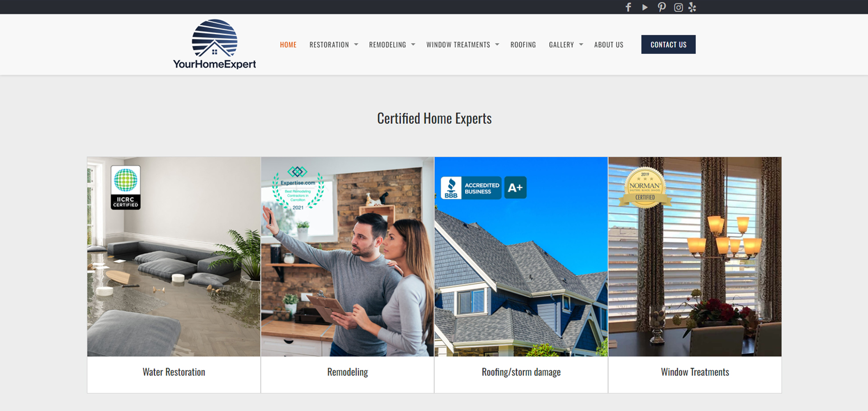Screen dimensions: 868x411
Task: Click the Norman Certified gold seal
Action: pos(645,188)
